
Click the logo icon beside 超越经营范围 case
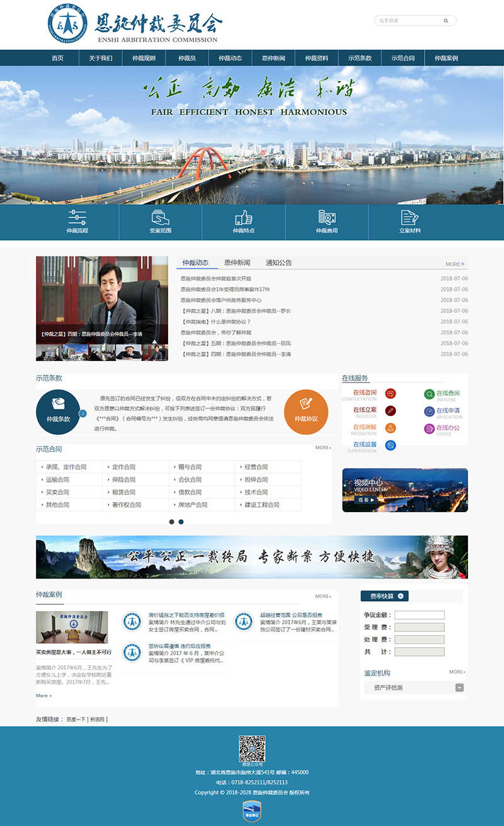tap(244, 622)
